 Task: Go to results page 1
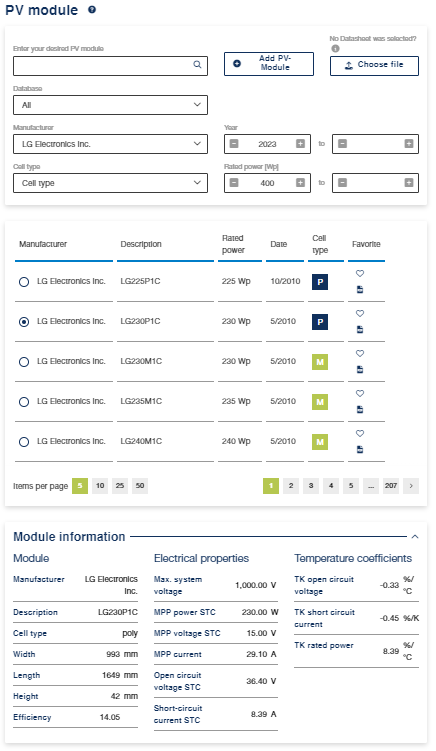click(x=271, y=486)
